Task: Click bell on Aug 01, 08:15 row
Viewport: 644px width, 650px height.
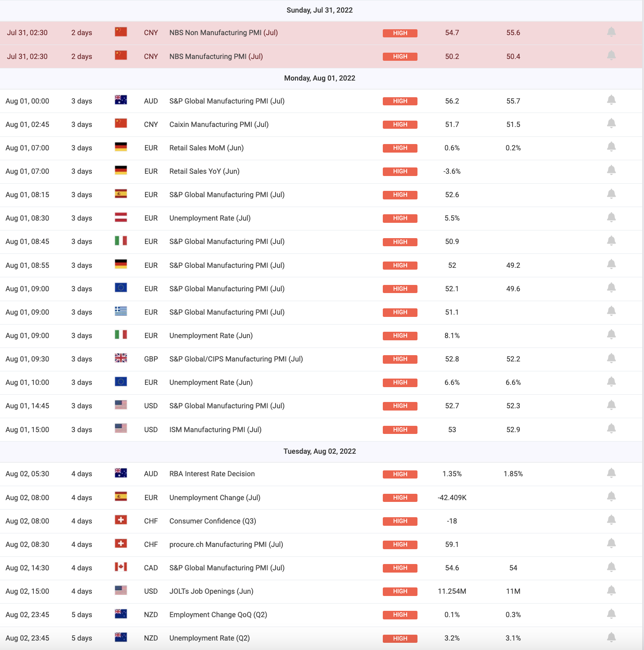Action: pyautogui.click(x=611, y=194)
